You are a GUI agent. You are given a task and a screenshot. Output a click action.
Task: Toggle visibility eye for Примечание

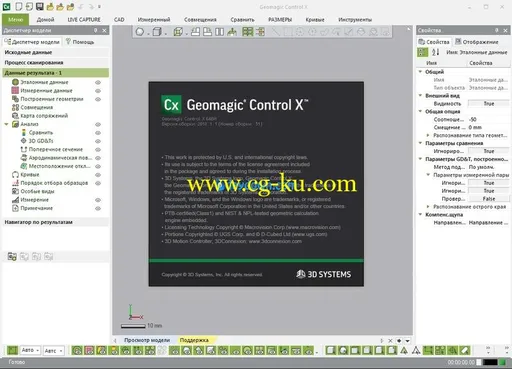98,208
